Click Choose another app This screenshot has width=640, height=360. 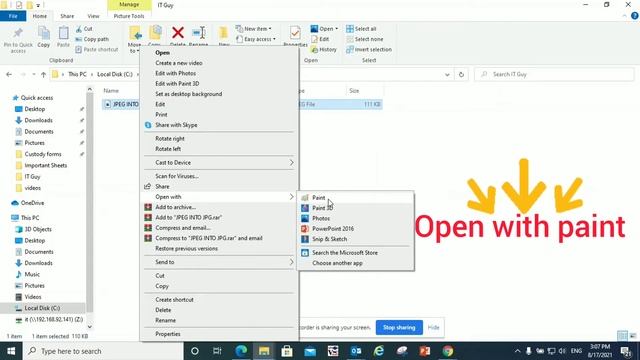pos(355,263)
